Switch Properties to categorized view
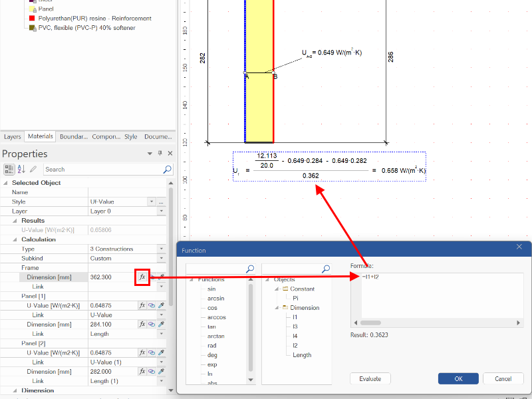Viewport: 532px width, 399px height. (x=9, y=169)
